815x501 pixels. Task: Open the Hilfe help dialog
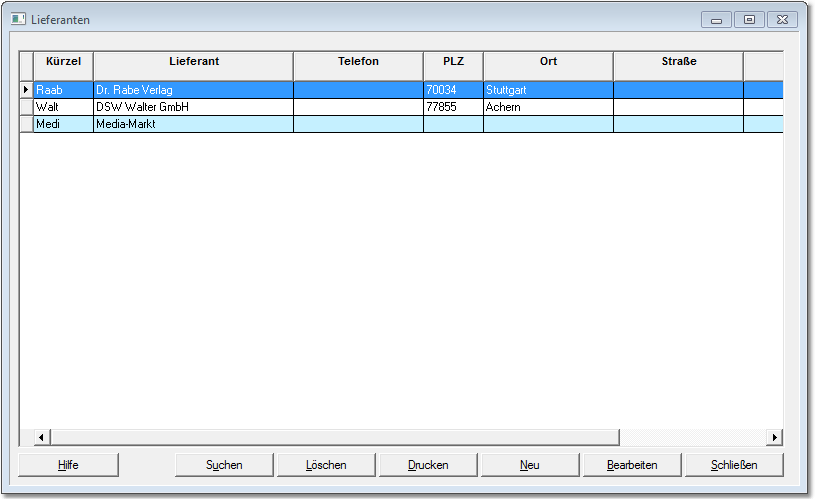point(68,465)
